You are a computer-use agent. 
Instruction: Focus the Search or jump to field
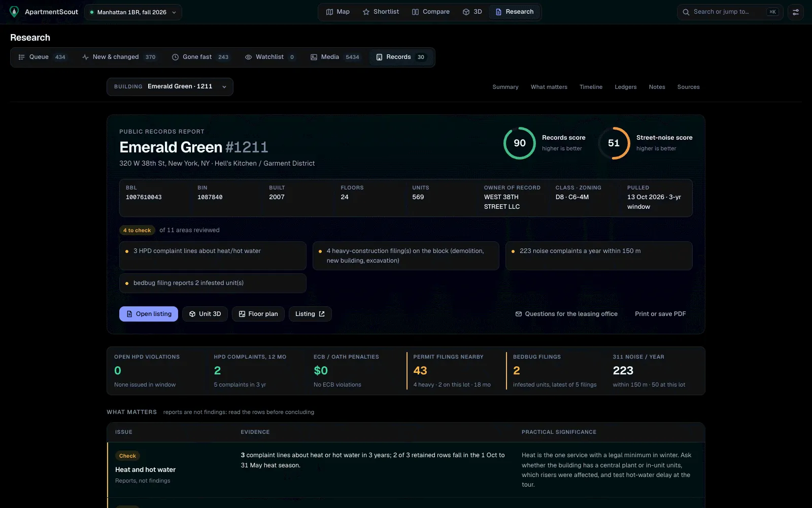tap(730, 12)
